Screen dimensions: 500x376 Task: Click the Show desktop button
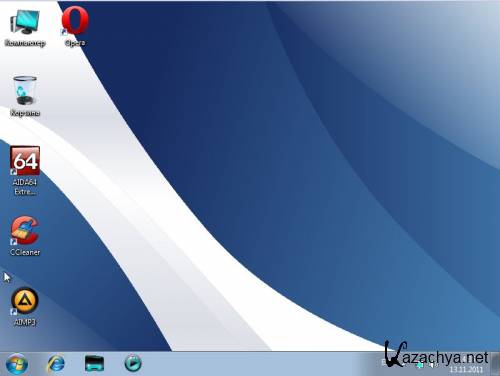(x=496, y=364)
